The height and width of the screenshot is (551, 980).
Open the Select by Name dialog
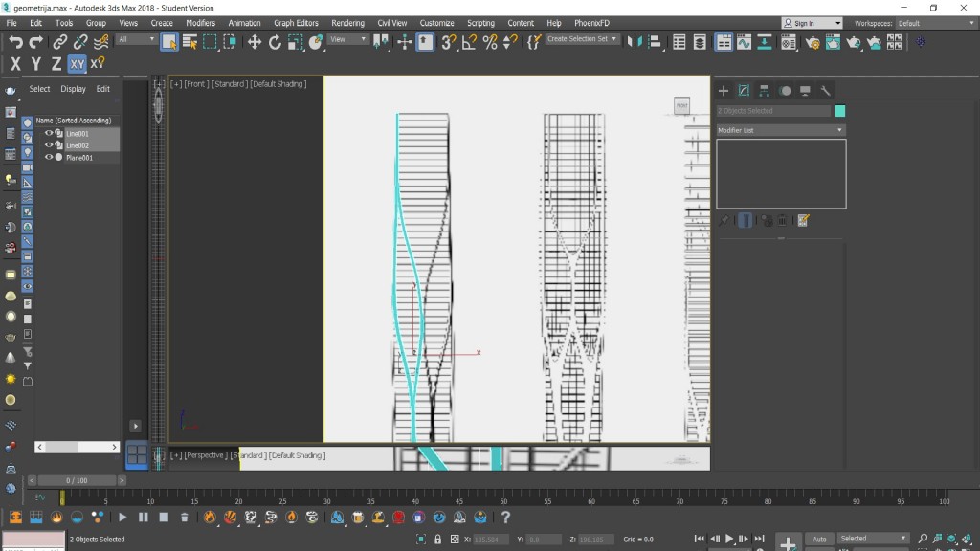(x=189, y=42)
